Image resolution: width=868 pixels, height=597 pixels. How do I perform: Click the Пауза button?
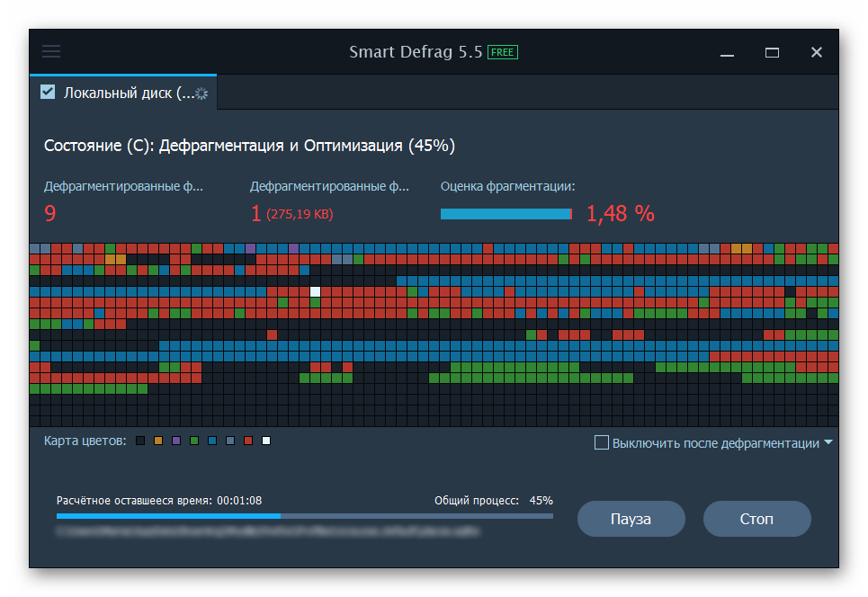(x=631, y=519)
